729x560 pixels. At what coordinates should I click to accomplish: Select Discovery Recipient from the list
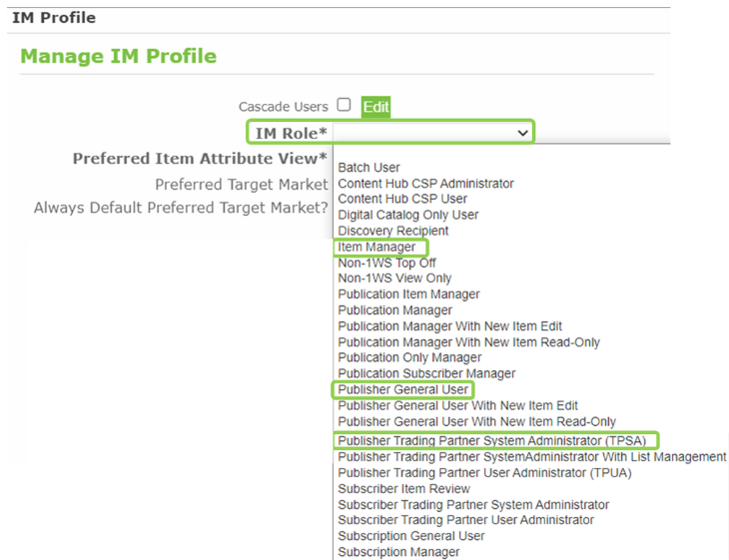(392, 231)
